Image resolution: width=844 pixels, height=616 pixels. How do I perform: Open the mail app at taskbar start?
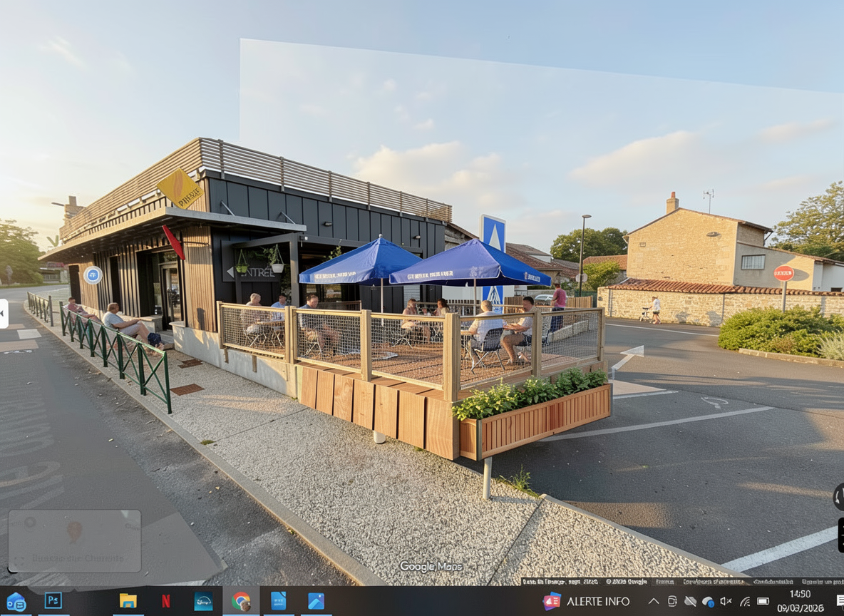tap(16, 601)
